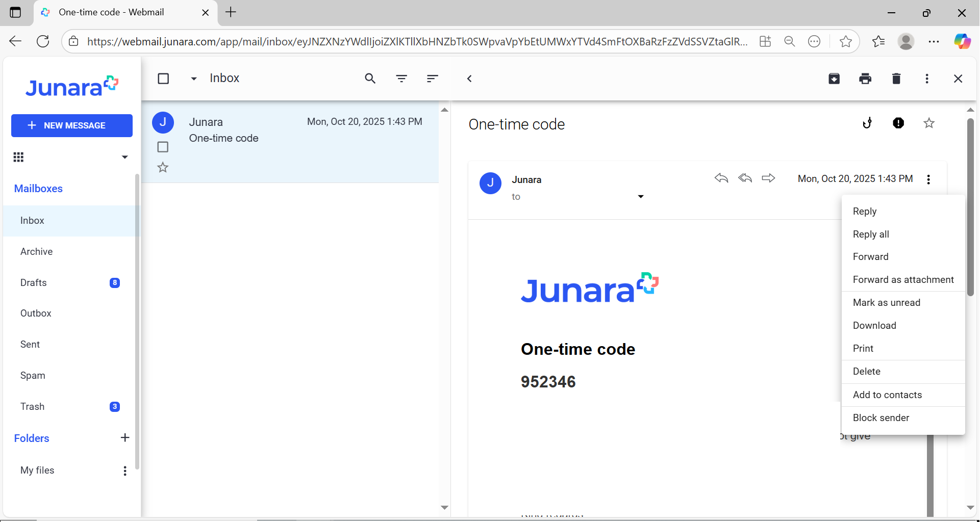The width and height of the screenshot is (980, 522).
Task: Select Forward as attachment
Action: [903, 279]
